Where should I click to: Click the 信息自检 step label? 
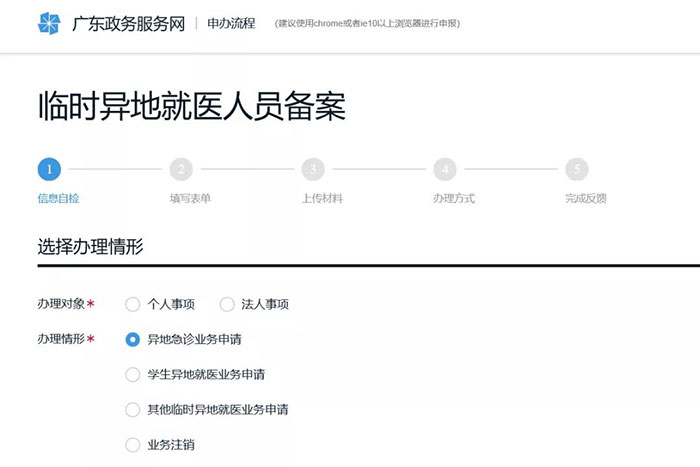(58, 198)
